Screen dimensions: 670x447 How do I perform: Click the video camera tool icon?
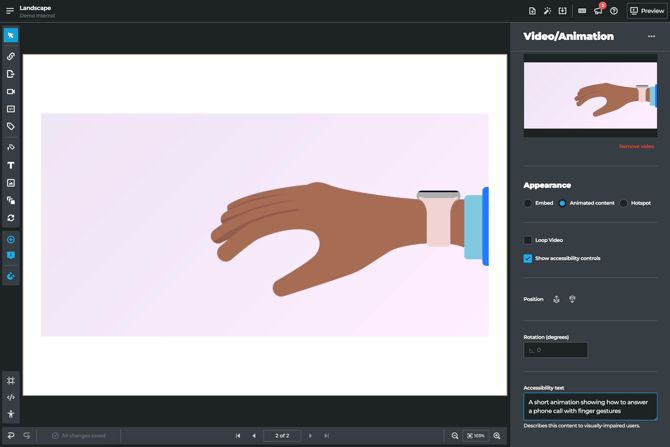tap(11, 92)
